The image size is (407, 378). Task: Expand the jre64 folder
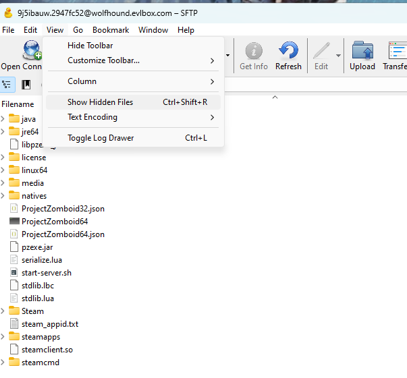[x=3, y=132]
